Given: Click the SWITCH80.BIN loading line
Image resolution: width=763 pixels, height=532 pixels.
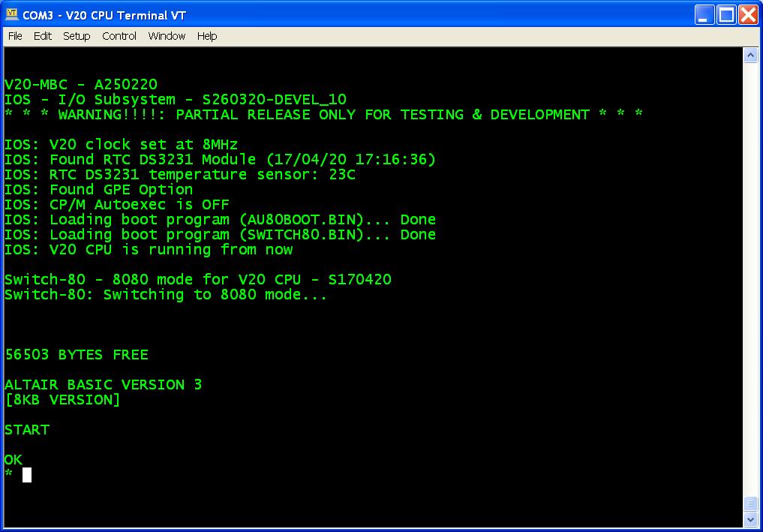Looking at the screenshot, I should (220, 235).
